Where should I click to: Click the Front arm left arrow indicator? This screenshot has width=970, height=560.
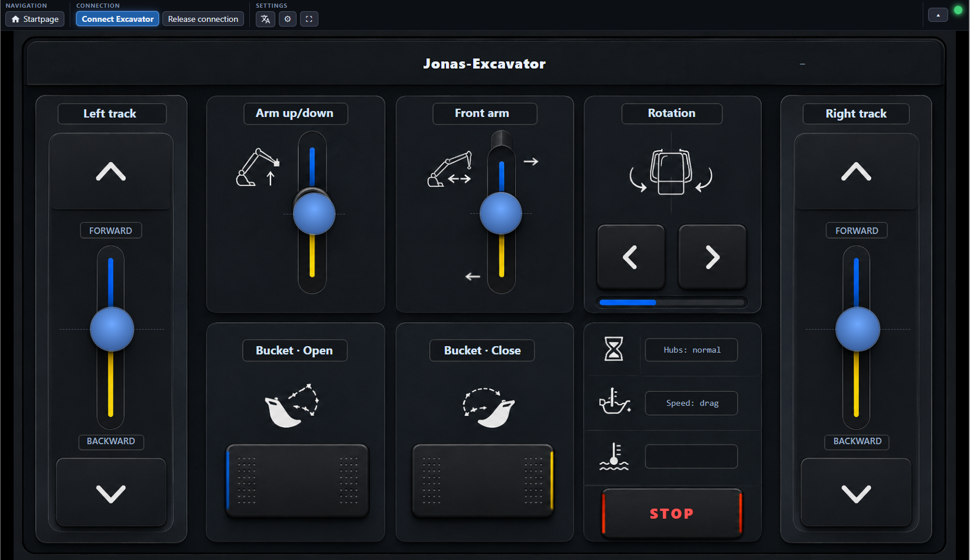pyautogui.click(x=473, y=276)
